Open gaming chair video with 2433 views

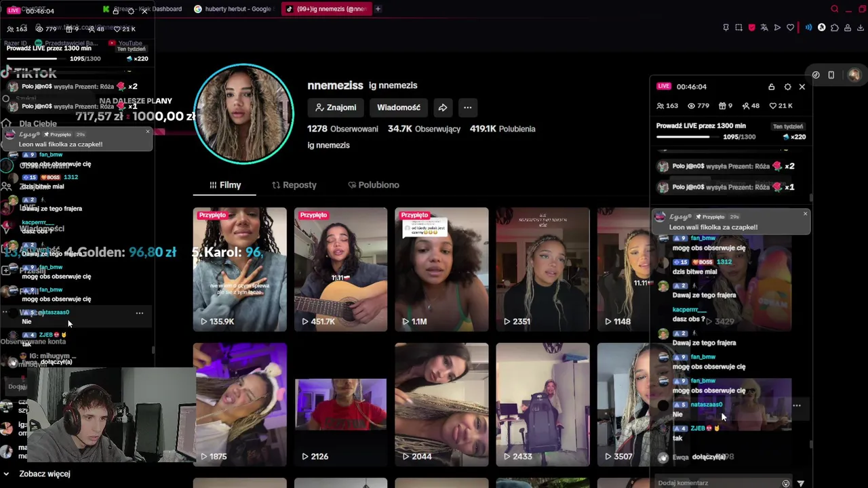(x=542, y=405)
